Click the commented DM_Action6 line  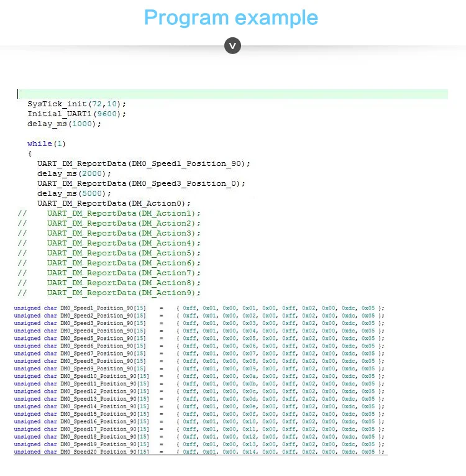click(x=109, y=263)
